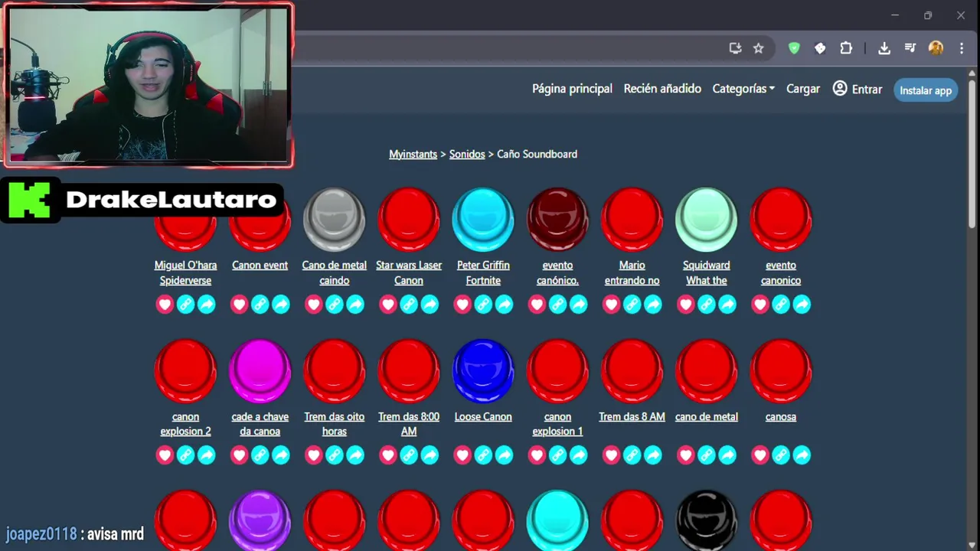
Task: Open the Miguel O'hara Spiderverse link
Action: (185, 272)
